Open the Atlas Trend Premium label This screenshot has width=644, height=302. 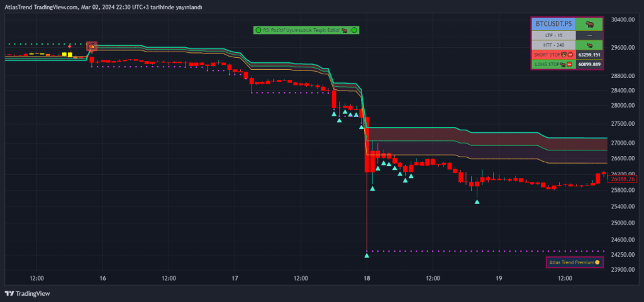coord(575,262)
